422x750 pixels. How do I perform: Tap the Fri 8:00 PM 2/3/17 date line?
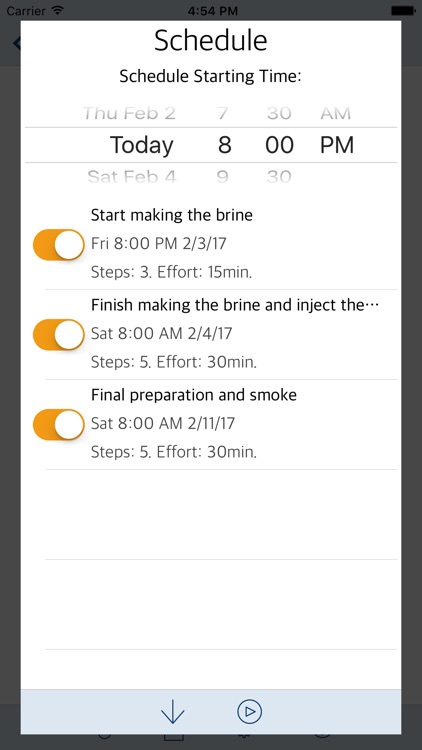tap(158, 243)
